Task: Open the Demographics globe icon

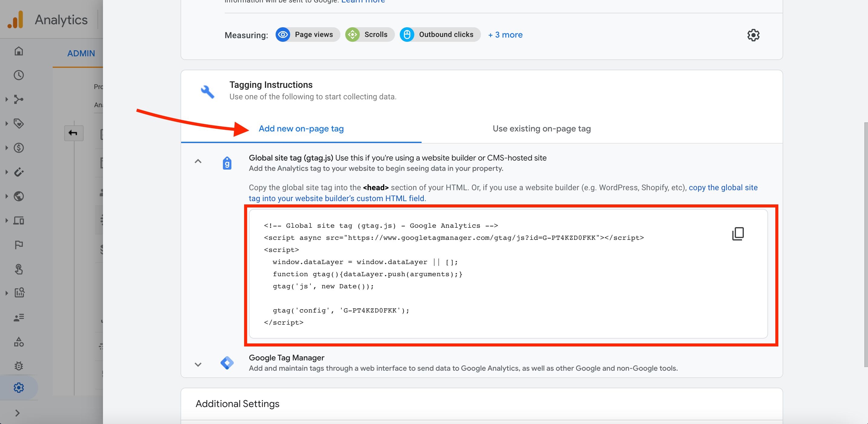Action: coord(19,196)
